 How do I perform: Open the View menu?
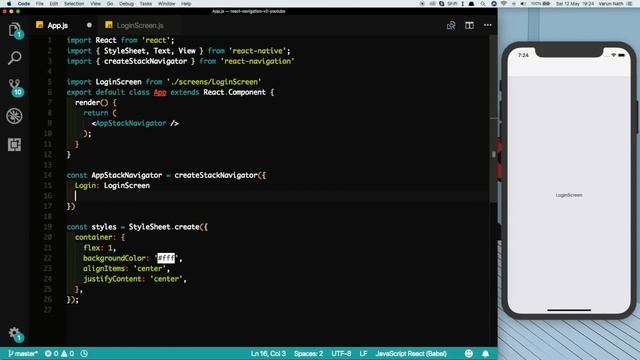pos(96,4)
